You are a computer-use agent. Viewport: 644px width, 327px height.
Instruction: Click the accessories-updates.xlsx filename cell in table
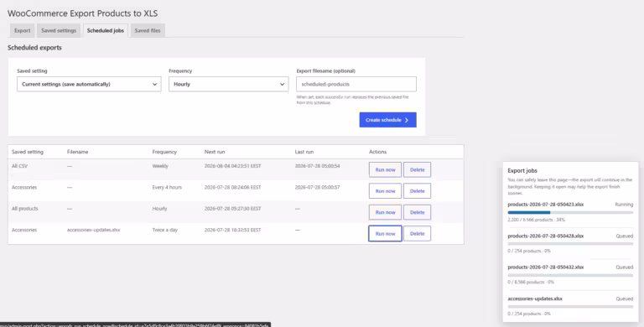93,230
